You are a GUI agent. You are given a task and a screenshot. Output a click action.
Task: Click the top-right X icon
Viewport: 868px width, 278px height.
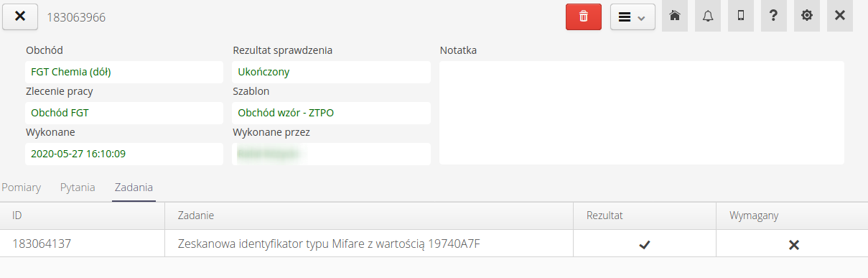[x=840, y=16]
